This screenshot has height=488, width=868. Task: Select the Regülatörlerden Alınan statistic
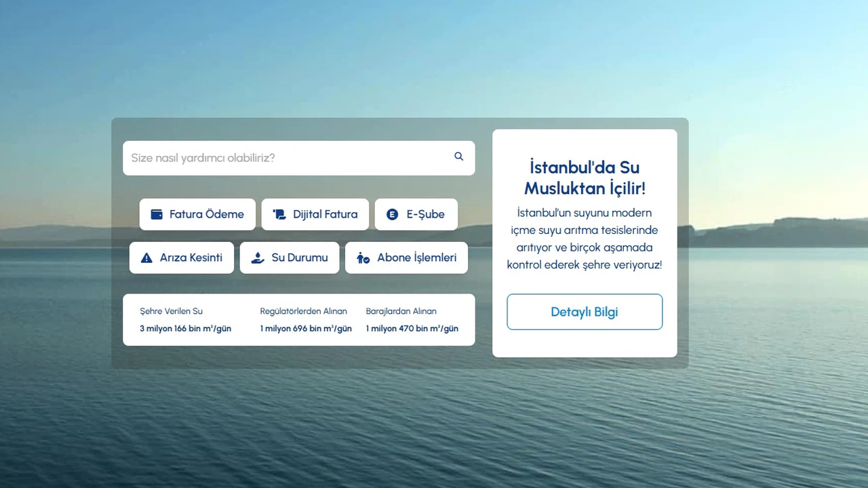coord(306,320)
